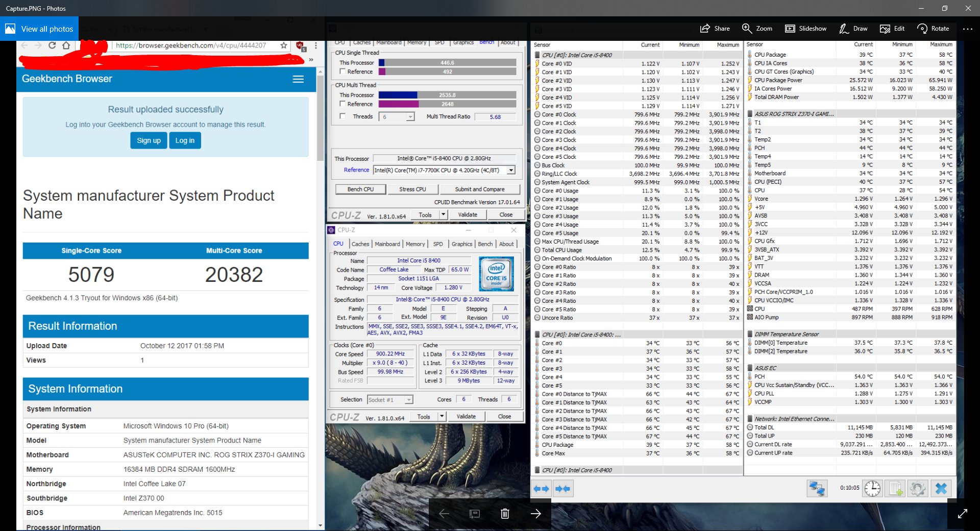Viewport: 980px width, 531px height.
Task: Click the Sign up button
Action: pyautogui.click(x=149, y=140)
